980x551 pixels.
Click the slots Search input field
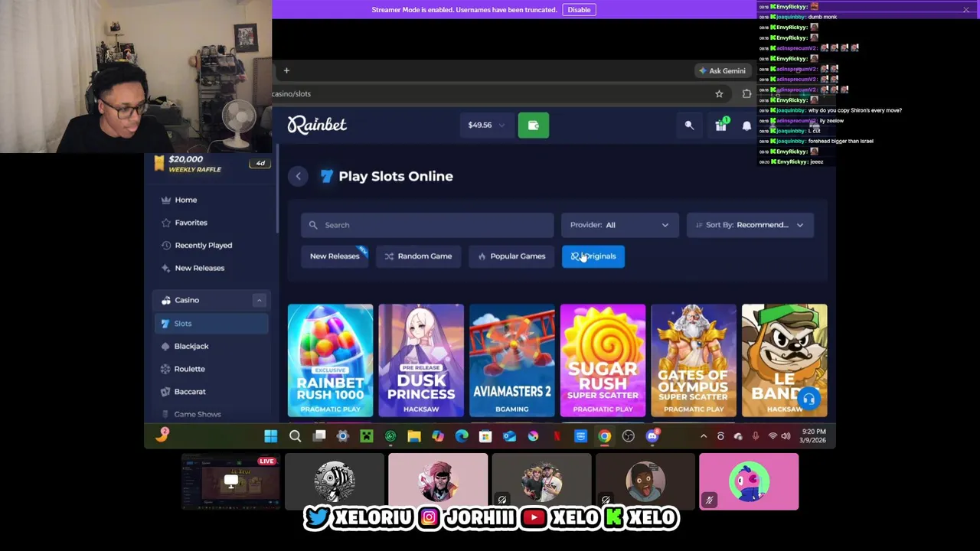(427, 225)
